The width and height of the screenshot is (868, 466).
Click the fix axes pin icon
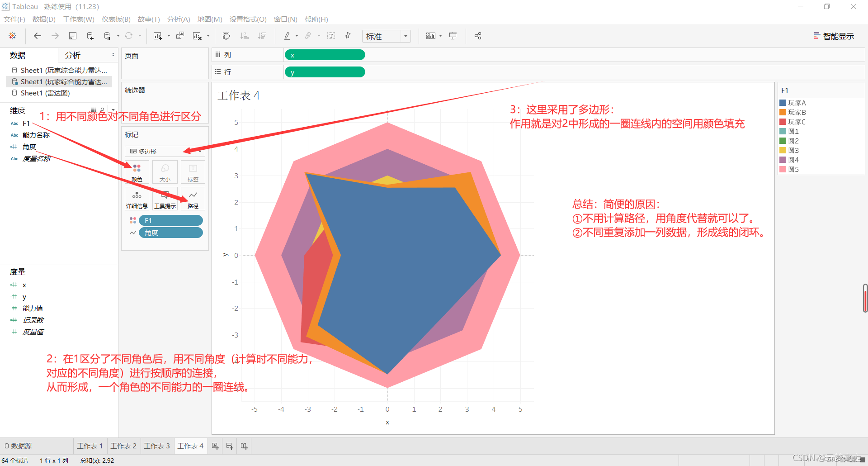348,36
